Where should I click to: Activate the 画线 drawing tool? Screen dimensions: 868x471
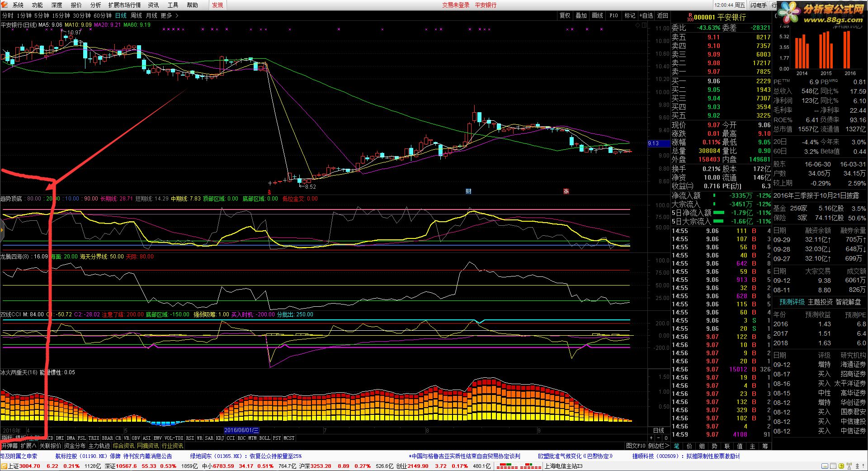598,15
